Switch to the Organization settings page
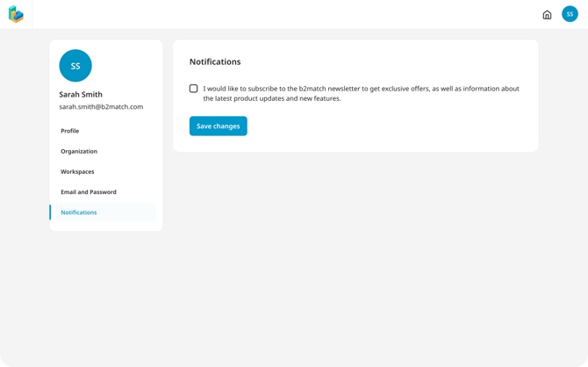Viewport: 588px width, 367px height. [79, 151]
